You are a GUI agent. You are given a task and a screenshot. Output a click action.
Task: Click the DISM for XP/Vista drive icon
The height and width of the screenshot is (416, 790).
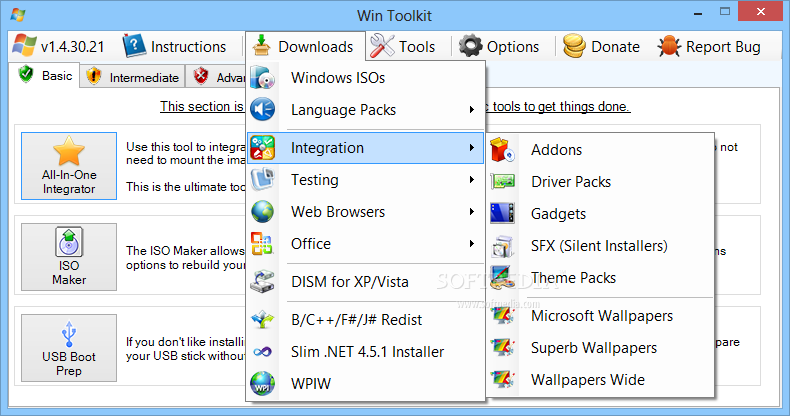[x=262, y=282]
